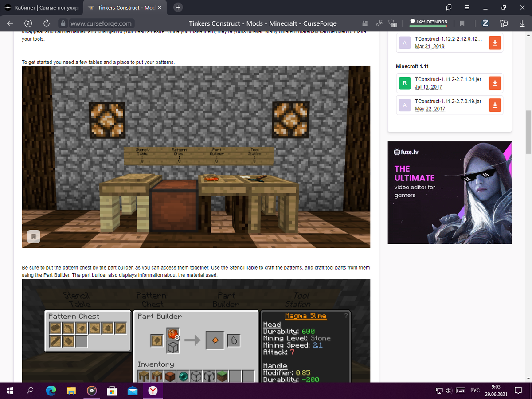Click the A badge beside May 22, 2017
Image resolution: width=532 pixels, height=399 pixels.
(x=404, y=105)
